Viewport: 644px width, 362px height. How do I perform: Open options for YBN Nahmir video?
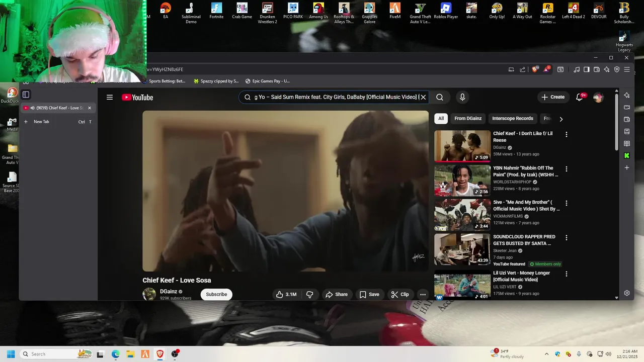(x=567, y=169)
